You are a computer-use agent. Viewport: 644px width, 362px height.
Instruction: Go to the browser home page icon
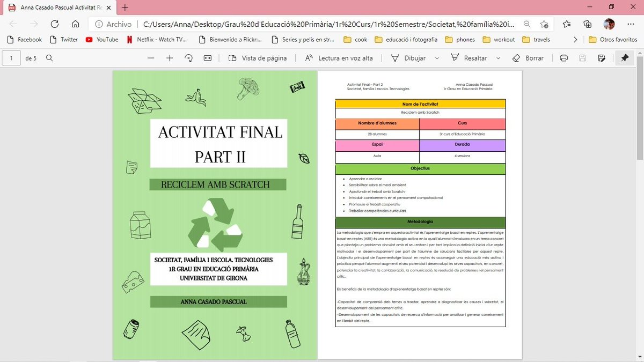[x=76, y=24]
